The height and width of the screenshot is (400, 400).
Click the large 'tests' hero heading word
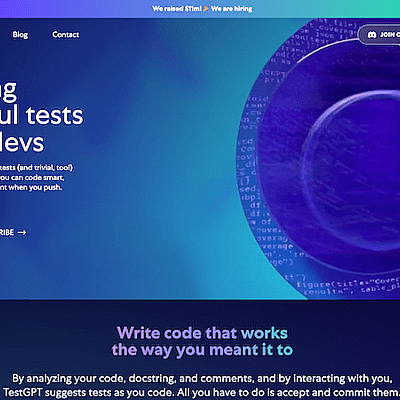55,115
